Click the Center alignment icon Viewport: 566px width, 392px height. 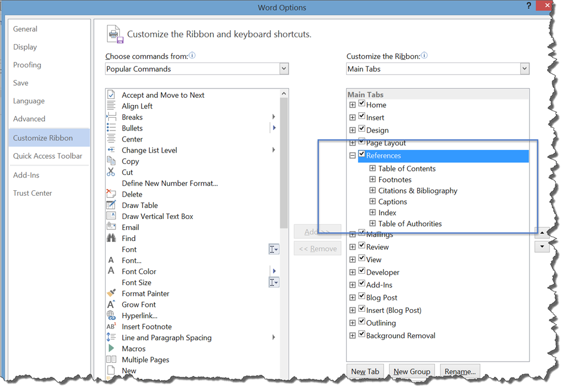(x=111, y=139)
